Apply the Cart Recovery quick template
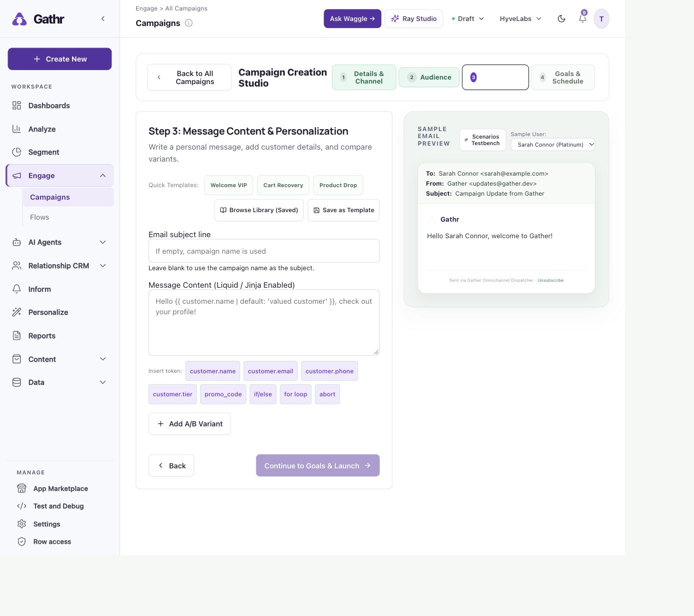Viewport: 694px width, 616px height. tap(283, 185)
